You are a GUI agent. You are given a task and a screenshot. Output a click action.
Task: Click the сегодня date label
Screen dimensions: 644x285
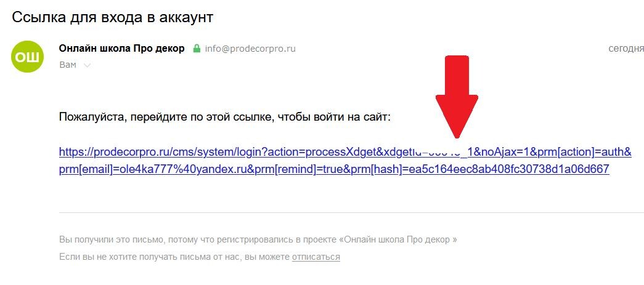coord(626,49)
